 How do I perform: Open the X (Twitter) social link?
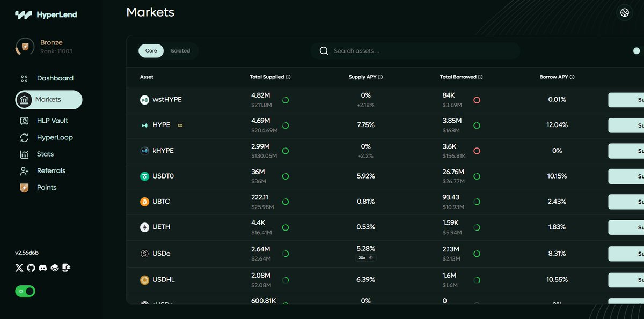(x=19, y=268)
